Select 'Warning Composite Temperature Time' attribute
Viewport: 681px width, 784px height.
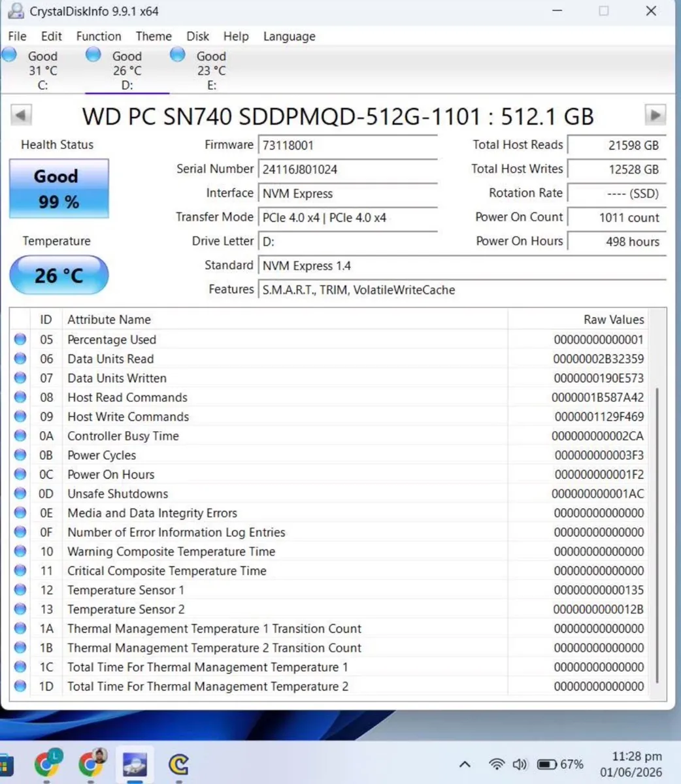(171, 551)
